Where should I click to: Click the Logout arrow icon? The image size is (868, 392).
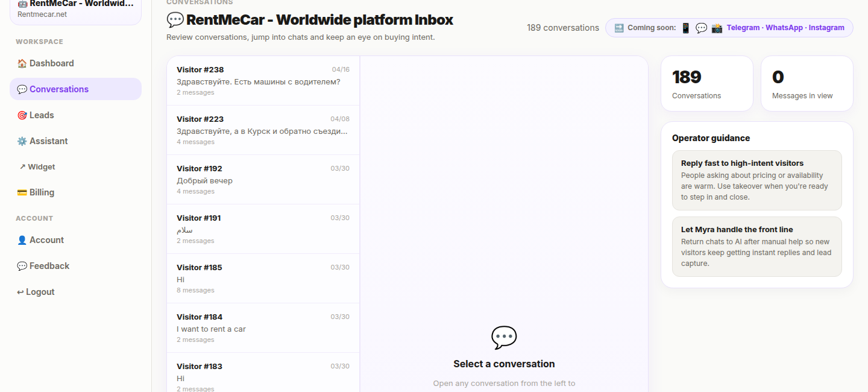pyautogui.click(x=22, y=291)
